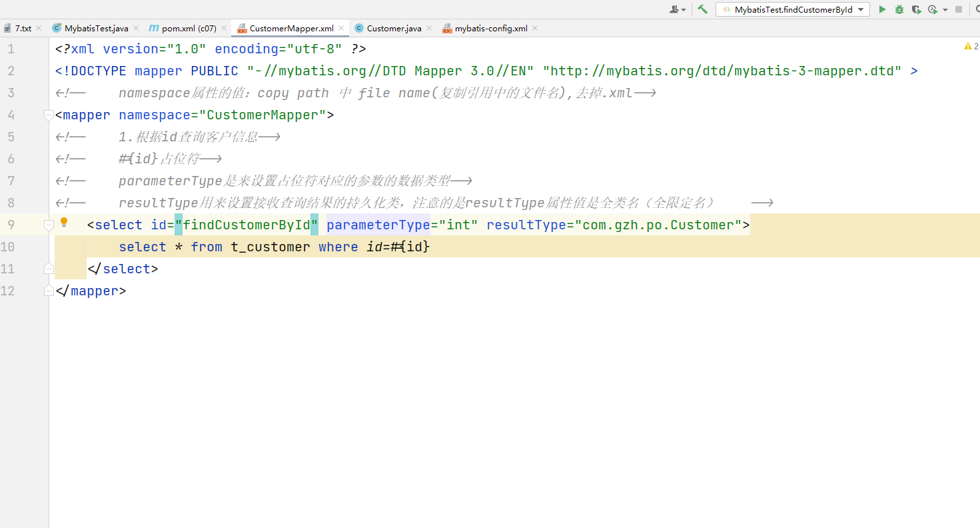Screen dimensions: 980x528
Task: Click the #{id} placeholder comment on line 6
Action: coord(138,159)
